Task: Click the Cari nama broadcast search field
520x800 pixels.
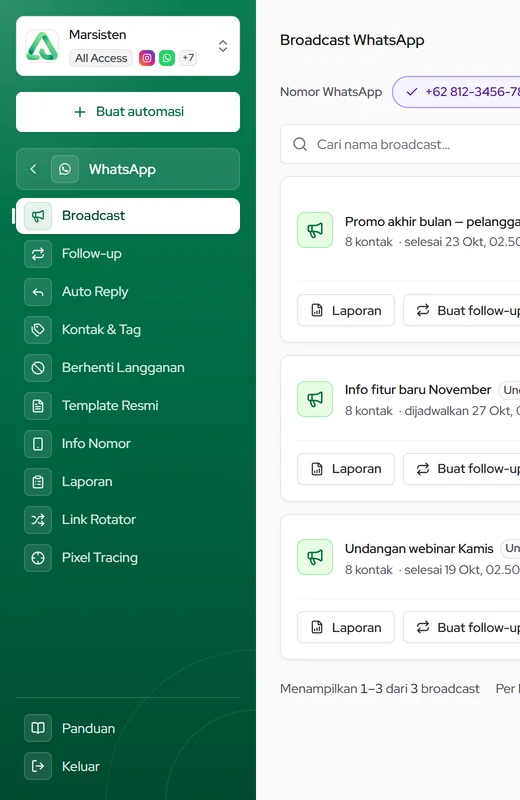Action: [x=401, y=144]
